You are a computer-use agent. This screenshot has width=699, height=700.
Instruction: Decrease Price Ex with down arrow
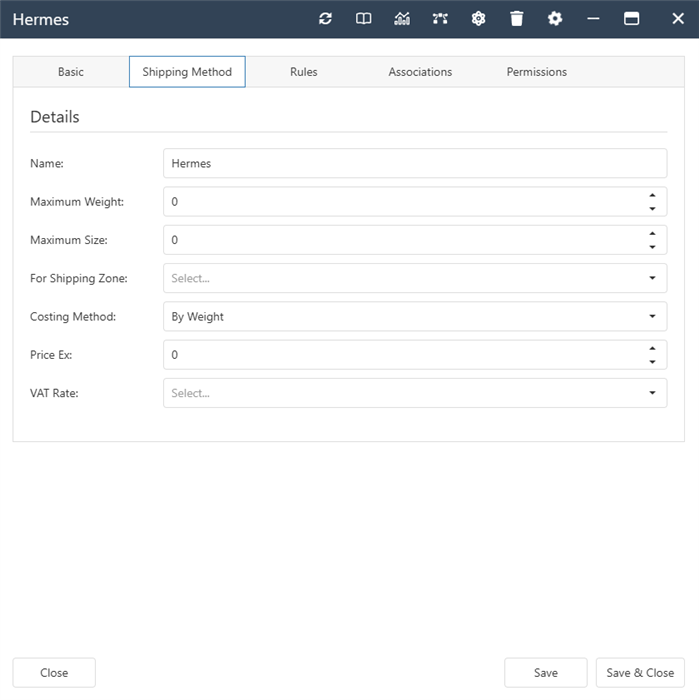pos(653,362)
